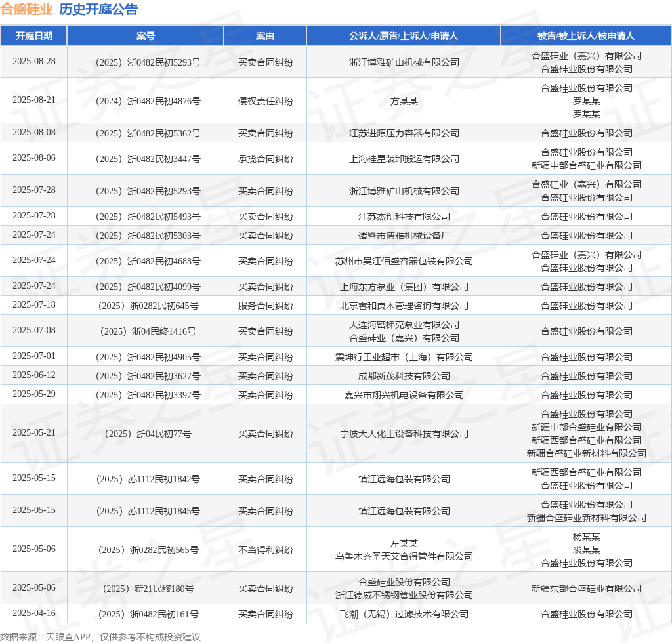Click plaintiff 成都新茂科技有限公司
The height and width of the screenshot is (643, 672).
click(404, 376)
